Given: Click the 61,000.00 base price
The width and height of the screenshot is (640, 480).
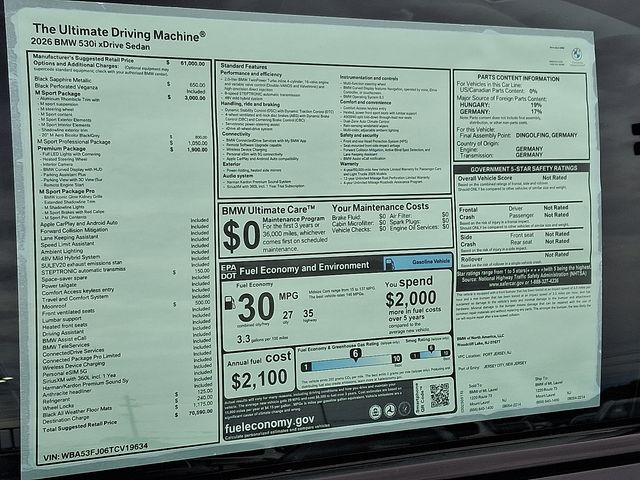Looking at the screenshot, I should pyautogui.click(x=193, y=64).
